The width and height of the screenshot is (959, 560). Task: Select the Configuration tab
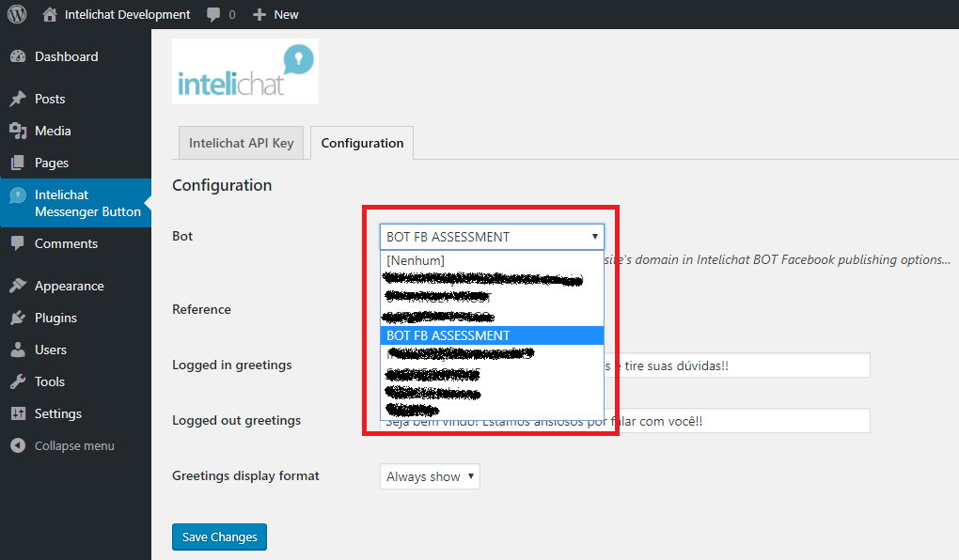pyautogui.click(x=362, y=143)
